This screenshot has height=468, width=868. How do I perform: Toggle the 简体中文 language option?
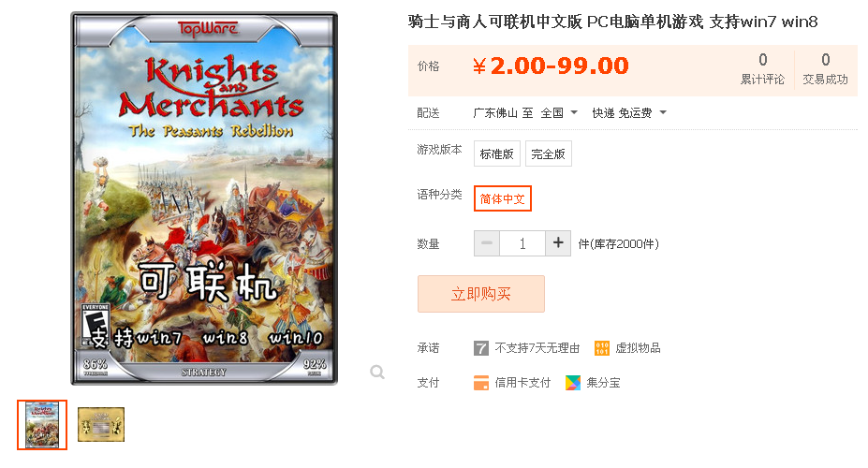click(502, 198)
